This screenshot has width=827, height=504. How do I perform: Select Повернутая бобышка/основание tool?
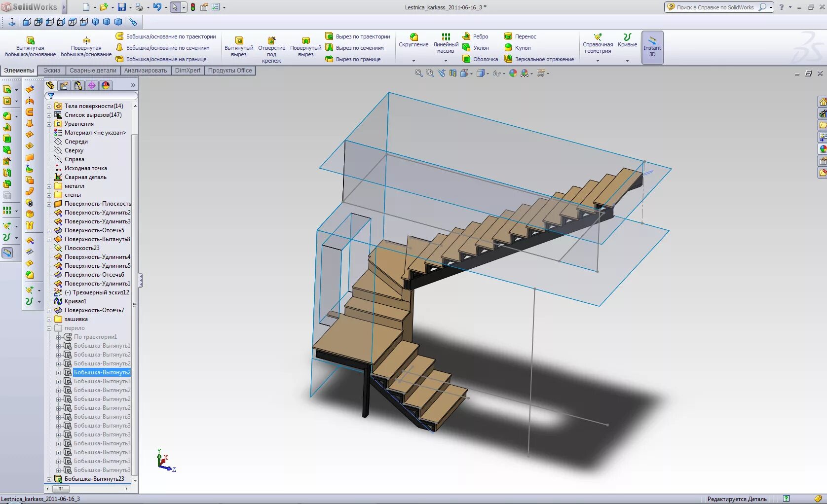click(86, 47)
